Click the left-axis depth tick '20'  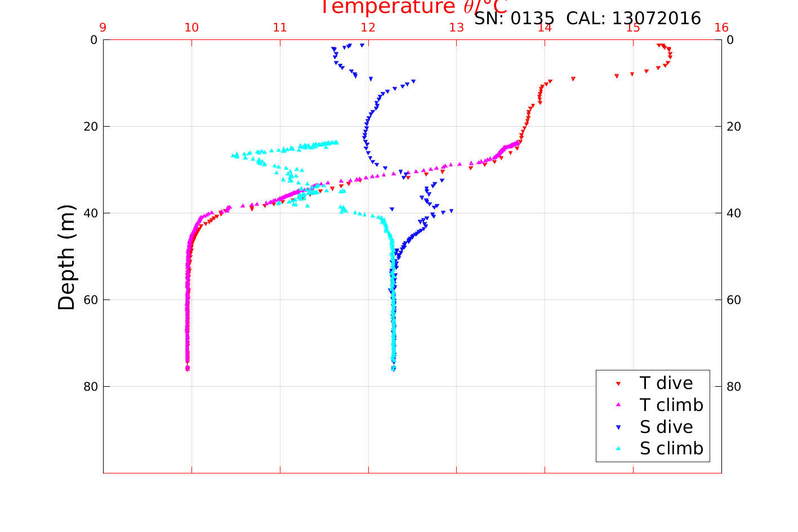[x=90, y=126]
